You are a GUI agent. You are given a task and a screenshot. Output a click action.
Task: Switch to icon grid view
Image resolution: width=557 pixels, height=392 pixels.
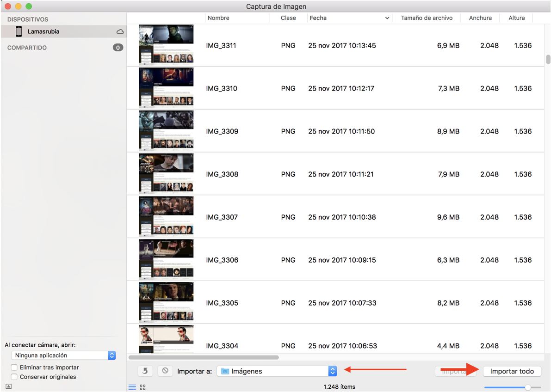pos(142,387)
